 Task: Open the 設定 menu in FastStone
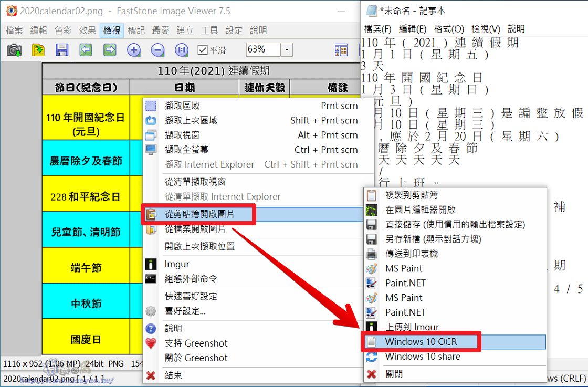pos(234,30)
